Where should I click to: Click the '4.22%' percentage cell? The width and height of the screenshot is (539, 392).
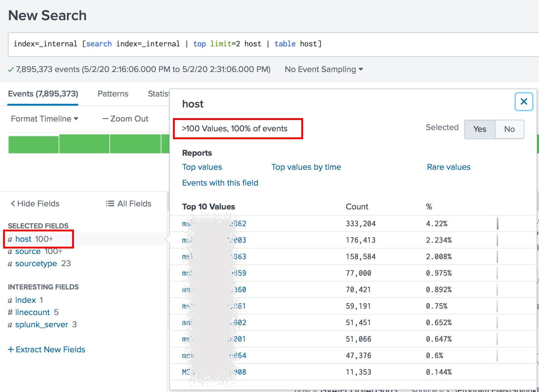click(437, 224)
